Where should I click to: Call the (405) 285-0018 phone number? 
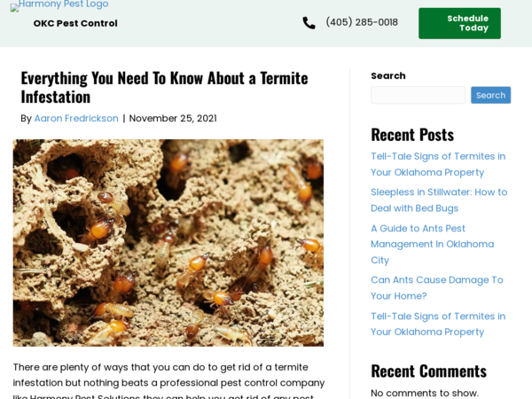(x=362, y=22)
